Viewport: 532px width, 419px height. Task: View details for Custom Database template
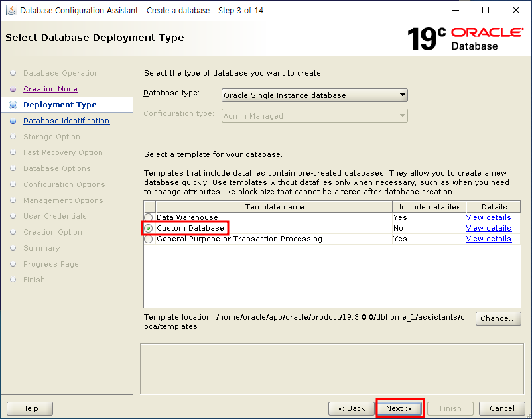[x=489, y=228]
